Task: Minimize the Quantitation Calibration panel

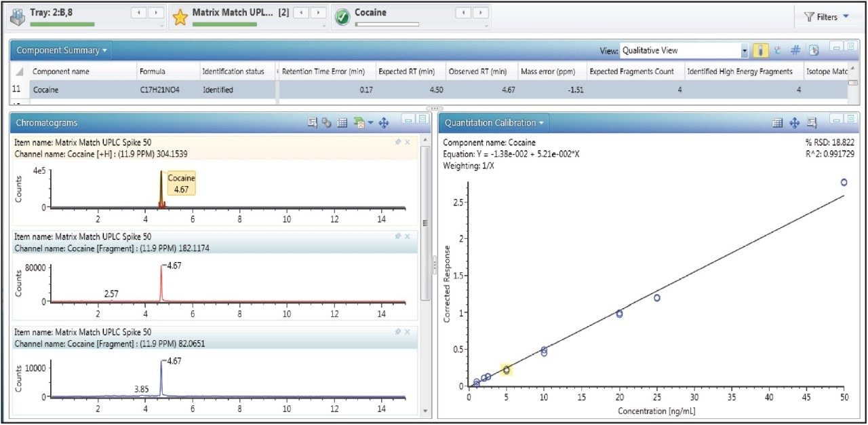Action: [835, 119]
